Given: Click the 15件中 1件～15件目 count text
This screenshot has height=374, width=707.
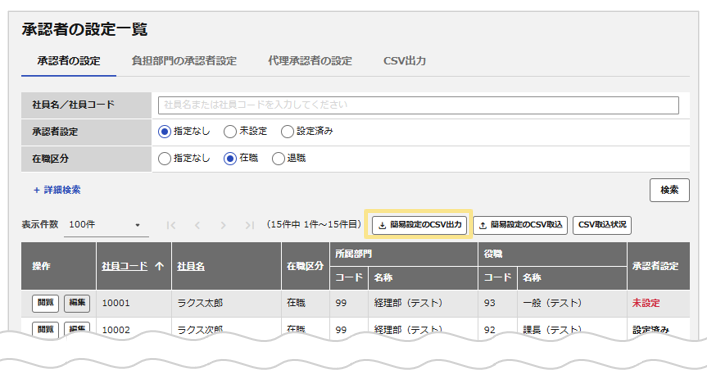Looking at the screenshot, I should click(x=314, y=225).
